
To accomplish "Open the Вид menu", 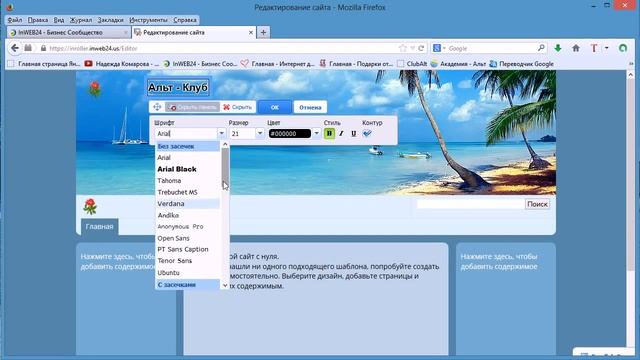I will tap(59, 20).
